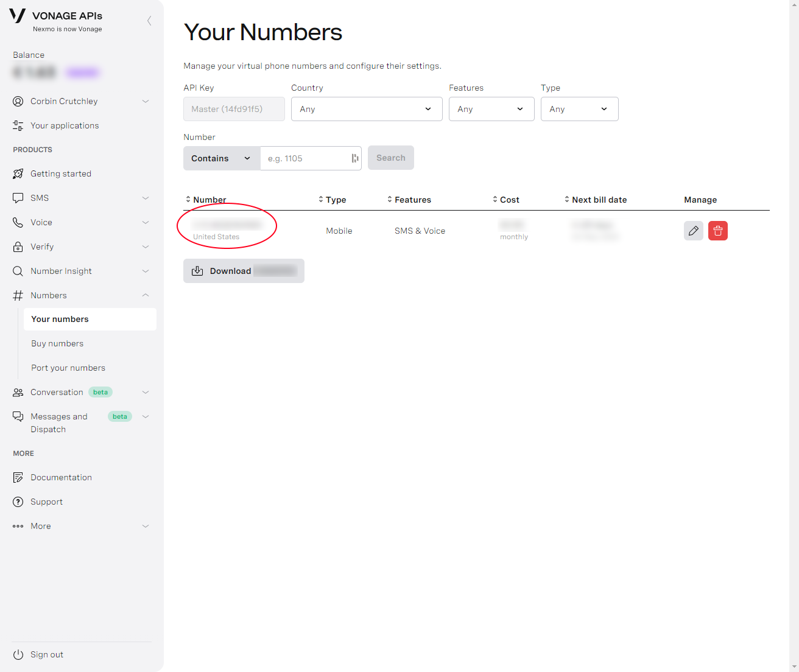Click the Verify padlock icon

pos(18,247)
